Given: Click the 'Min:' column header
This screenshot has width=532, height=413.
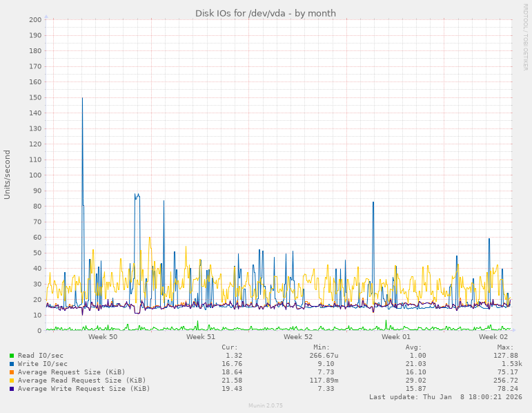Looking at the screenshot, I should [322, 347].
